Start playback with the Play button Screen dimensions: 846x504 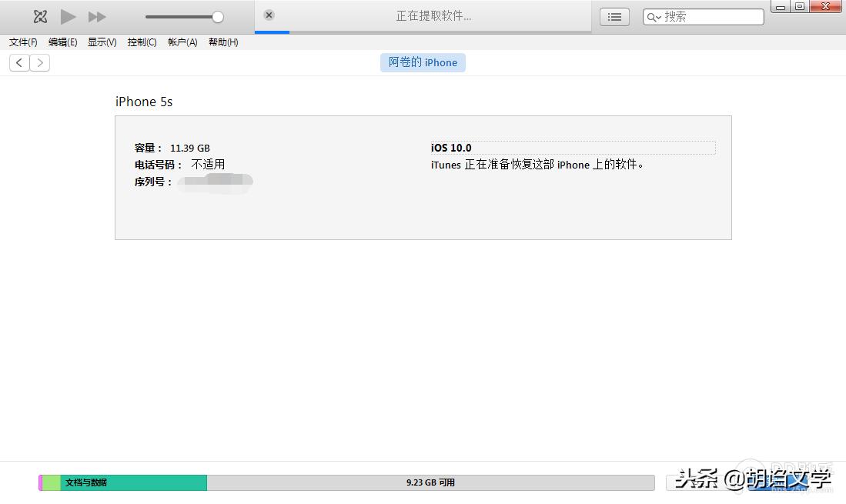pos(68,17)
